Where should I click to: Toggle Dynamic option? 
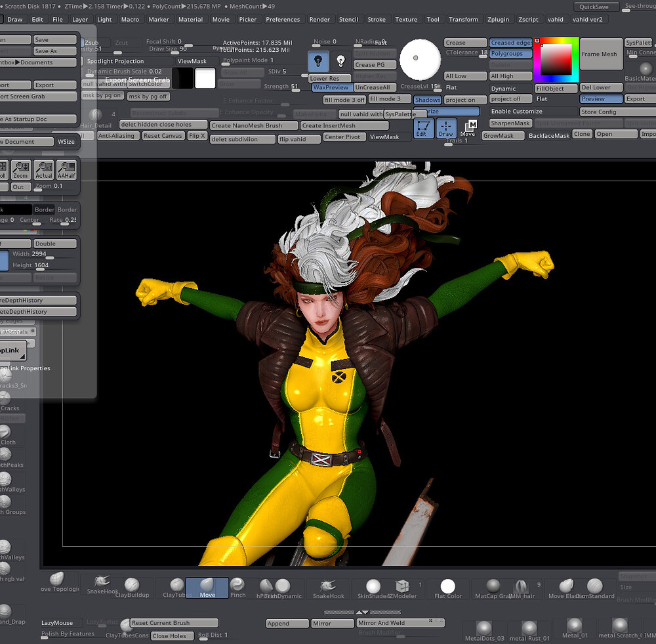pyautogui.click(x=511, y=89)
